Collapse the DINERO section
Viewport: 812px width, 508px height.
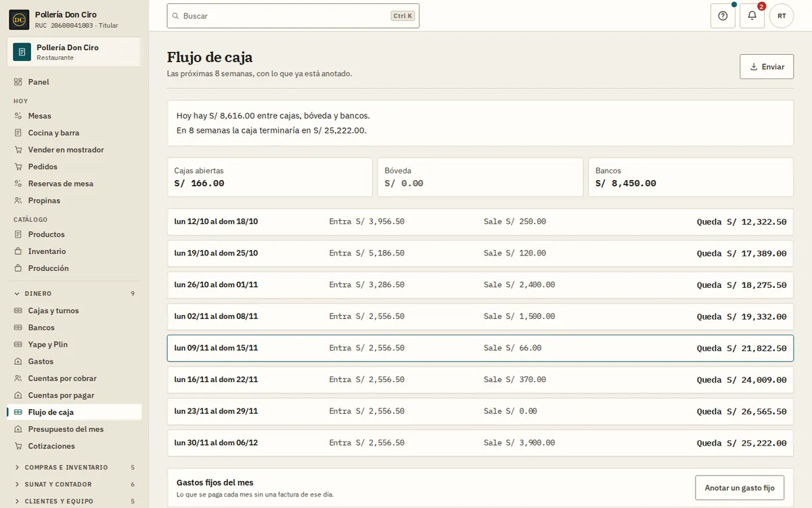click(74, 294)
